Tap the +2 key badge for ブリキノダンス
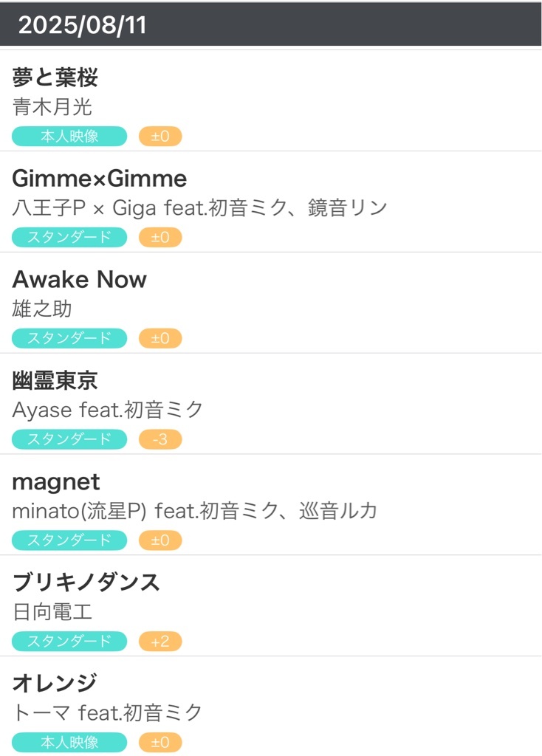 [x=160, y=642]
